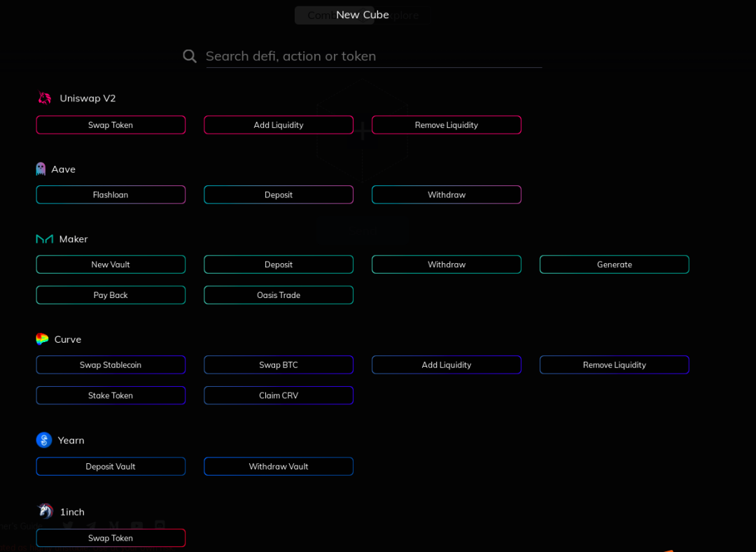Click the Yearn blue logo

click(44, 440)
